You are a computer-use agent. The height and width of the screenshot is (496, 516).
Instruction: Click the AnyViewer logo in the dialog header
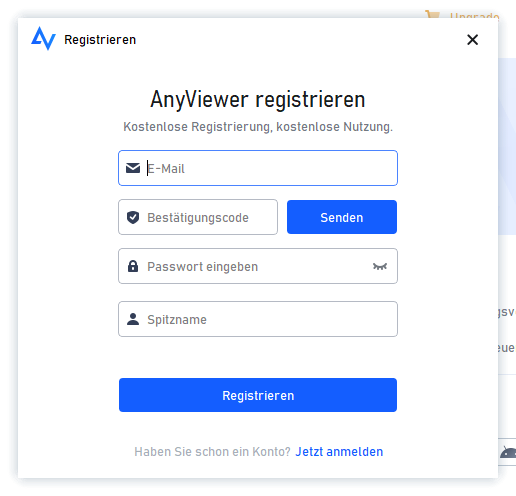(44, 39)
